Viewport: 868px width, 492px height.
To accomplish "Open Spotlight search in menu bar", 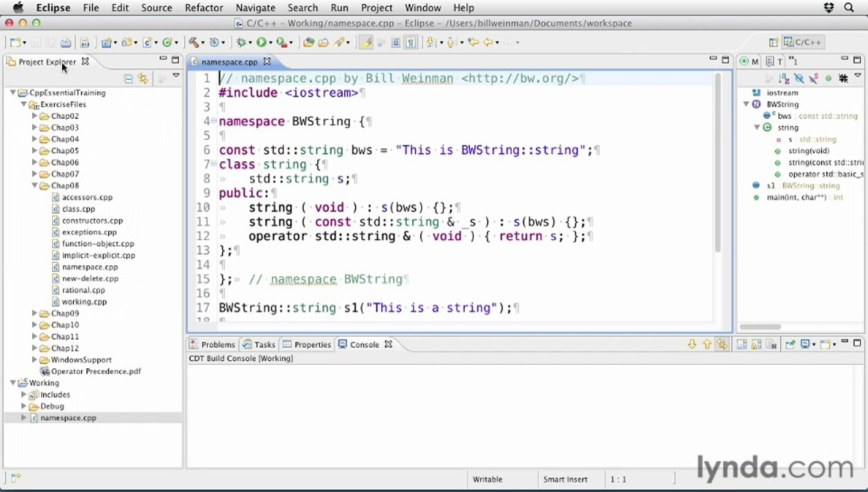I will pyautogui.click(x=849, y=8).
